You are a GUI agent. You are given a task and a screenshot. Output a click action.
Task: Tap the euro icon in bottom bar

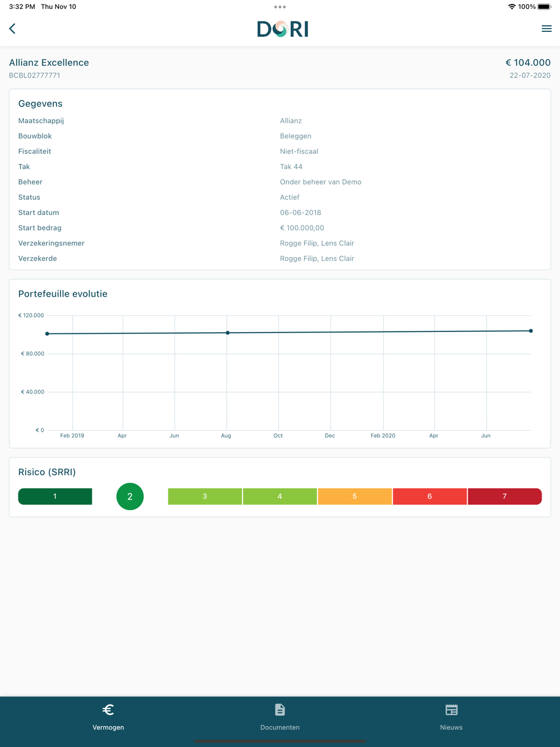(108, 710)
